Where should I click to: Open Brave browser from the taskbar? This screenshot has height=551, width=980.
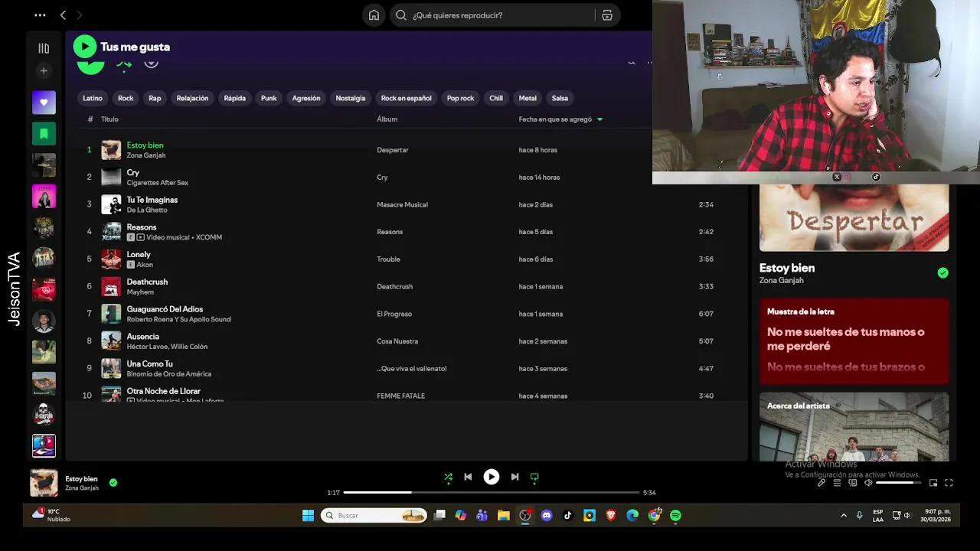coord(611,516)
